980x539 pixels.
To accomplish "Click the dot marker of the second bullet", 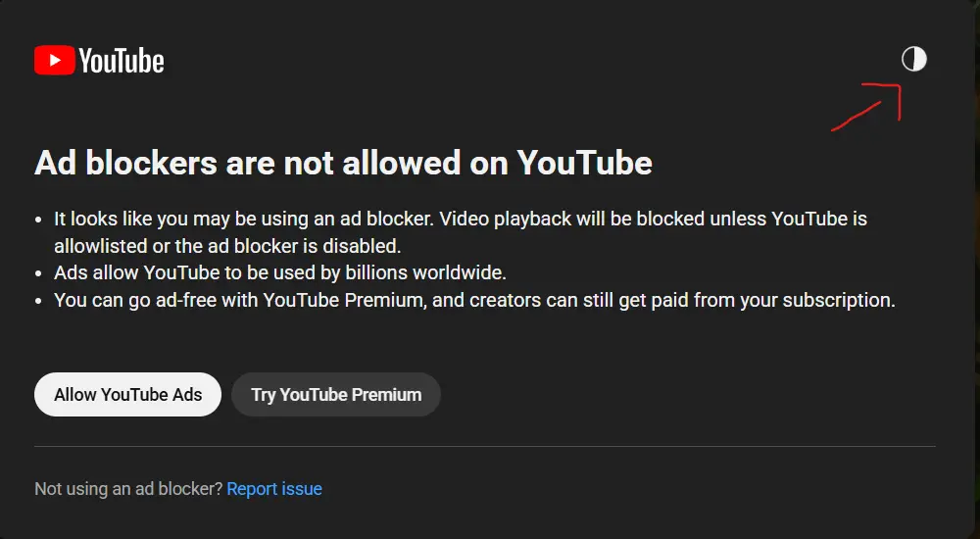I will 38,273.
